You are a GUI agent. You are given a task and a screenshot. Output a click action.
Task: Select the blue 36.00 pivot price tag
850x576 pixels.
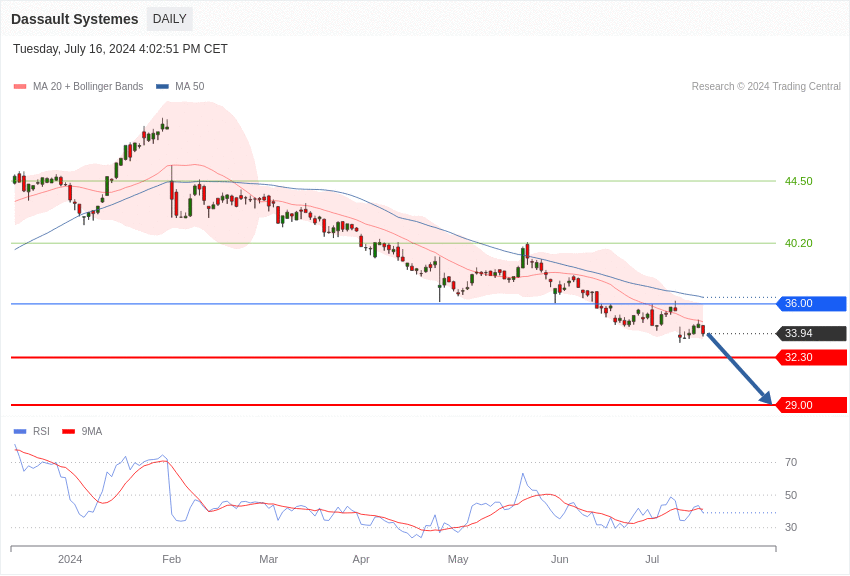(811, 304)
